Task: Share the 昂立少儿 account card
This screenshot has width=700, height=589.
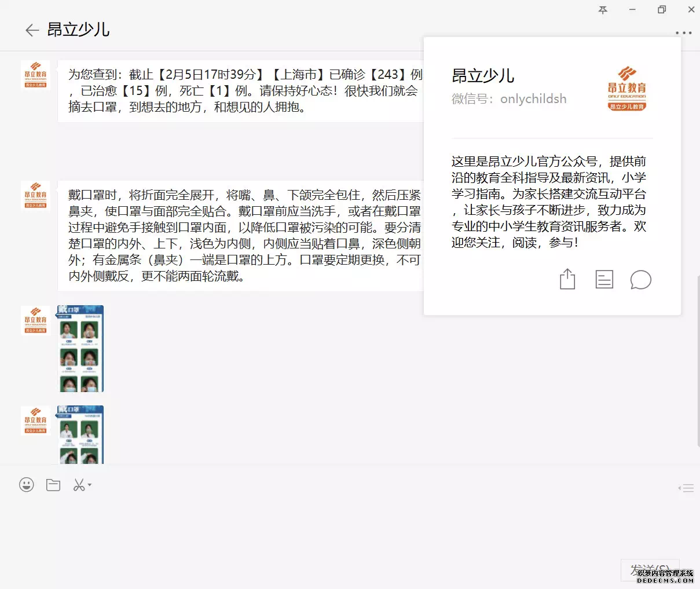Action: click(x=567, y=279)
